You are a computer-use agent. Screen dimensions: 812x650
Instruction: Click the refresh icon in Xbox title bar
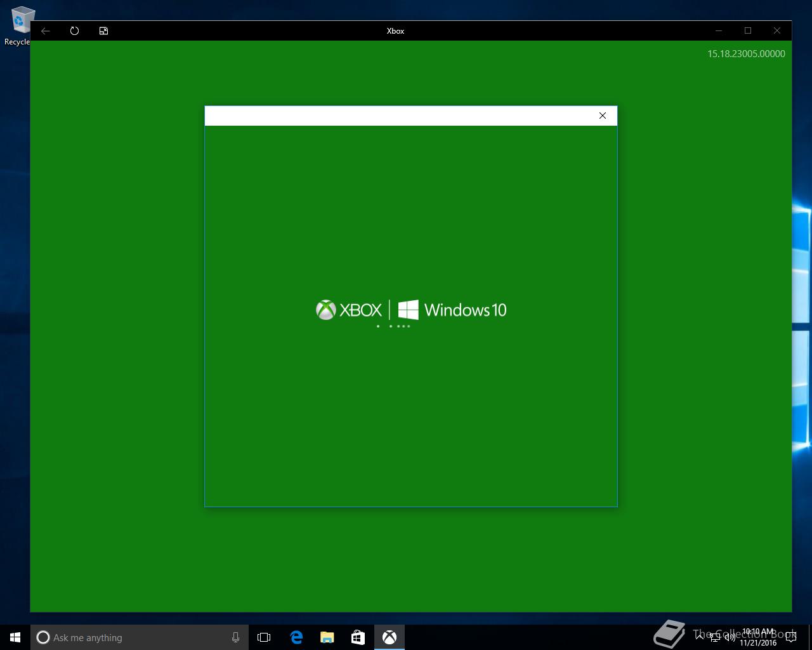pos(74,30)
